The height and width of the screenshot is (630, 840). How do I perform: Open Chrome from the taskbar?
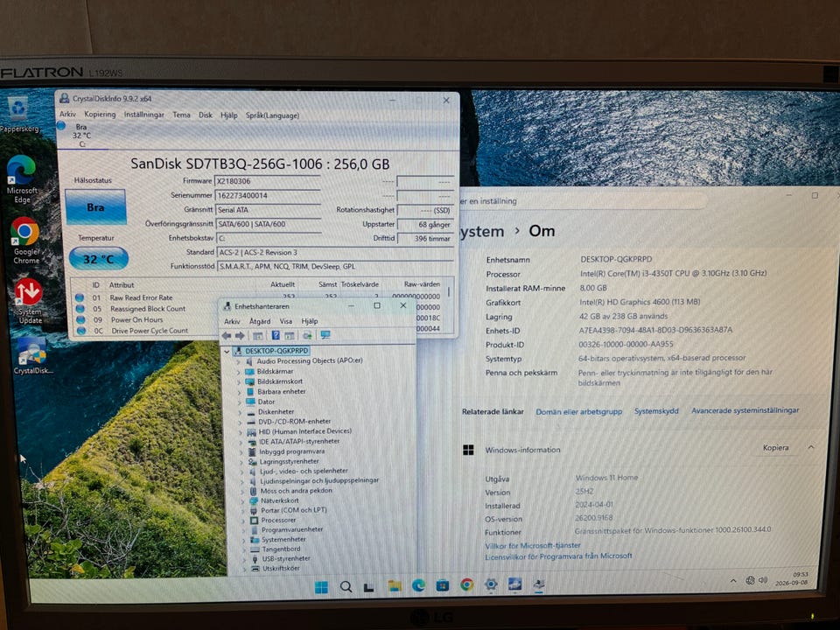(466, 584)
